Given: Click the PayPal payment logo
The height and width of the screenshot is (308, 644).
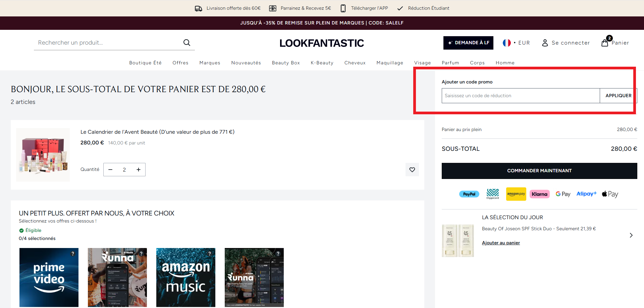Looking at the screenshot, I should coord(469,194).
